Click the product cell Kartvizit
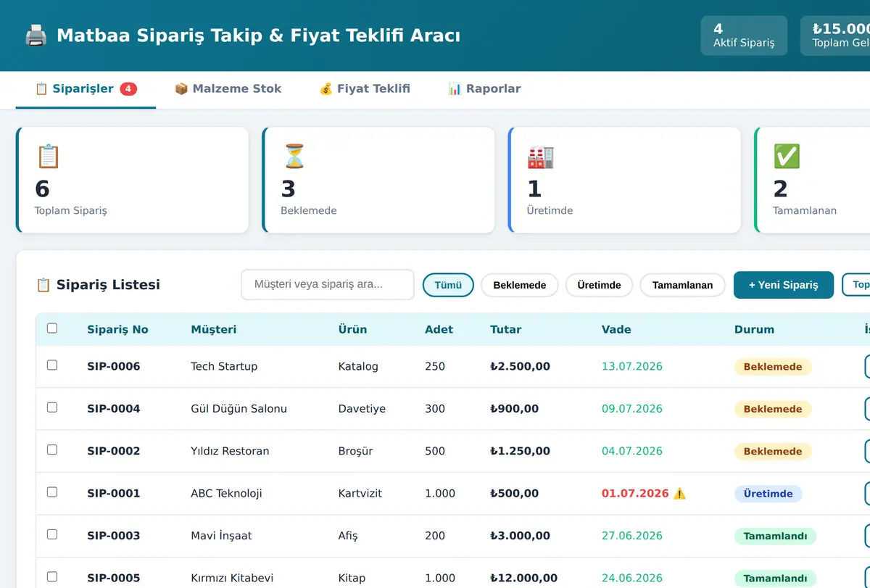The image size is (870, 588). click(x=360, y=493)
